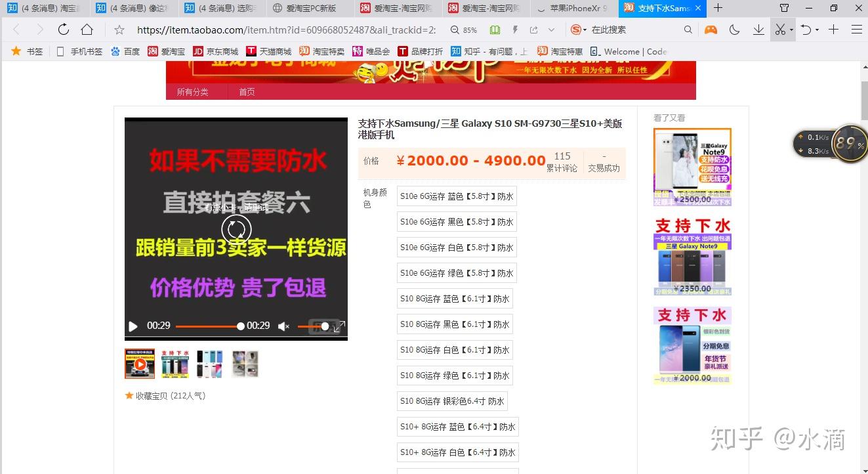Screen dimensions: 868x474
Task: Open the downloads arrow icon
Action: point(758,30)
